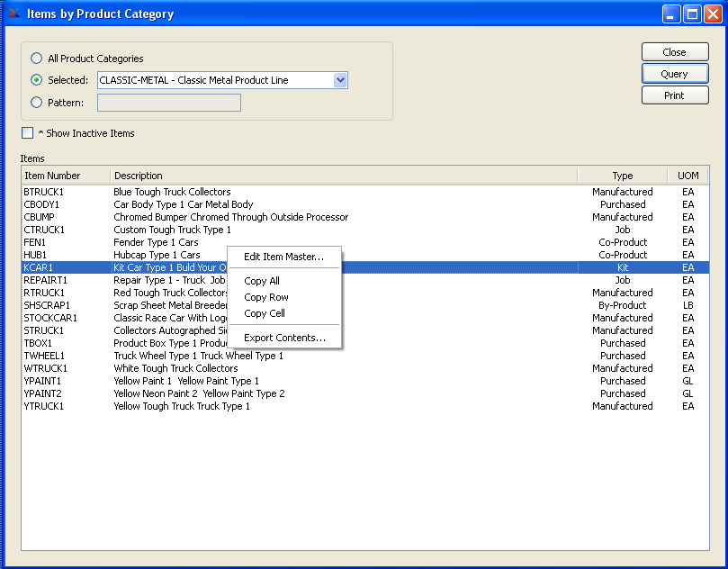Click Copy Cell menu entry
728x569 pixels.
(x=265, y=313)
